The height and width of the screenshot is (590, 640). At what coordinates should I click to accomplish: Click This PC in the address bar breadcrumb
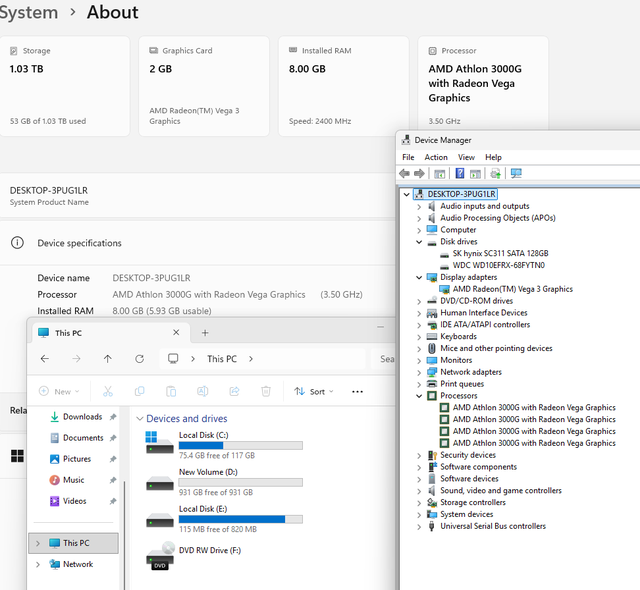tap(222, 359)
